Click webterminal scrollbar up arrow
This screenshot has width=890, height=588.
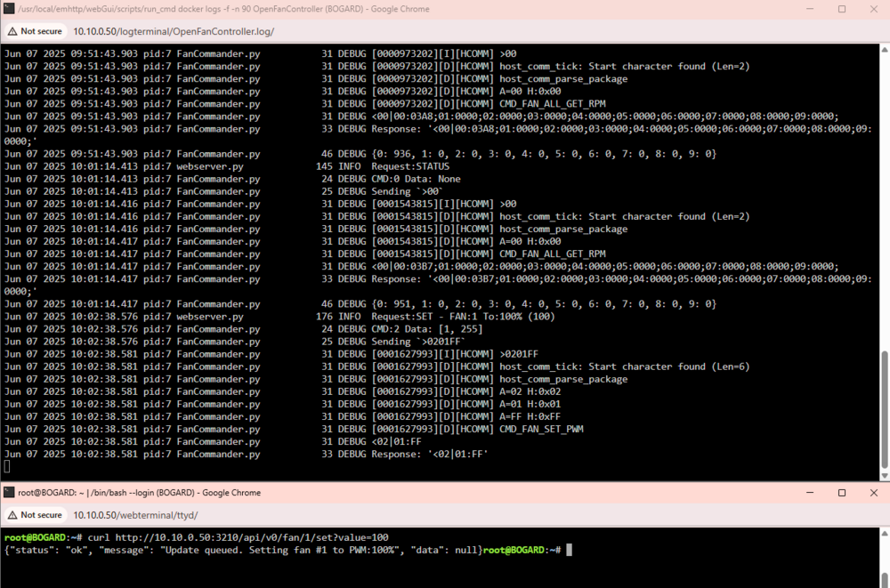[x=885, y=533]
